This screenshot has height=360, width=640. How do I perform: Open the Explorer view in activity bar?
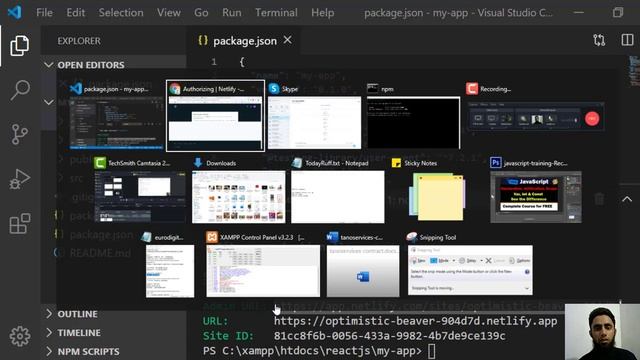(x=19, y=45)
